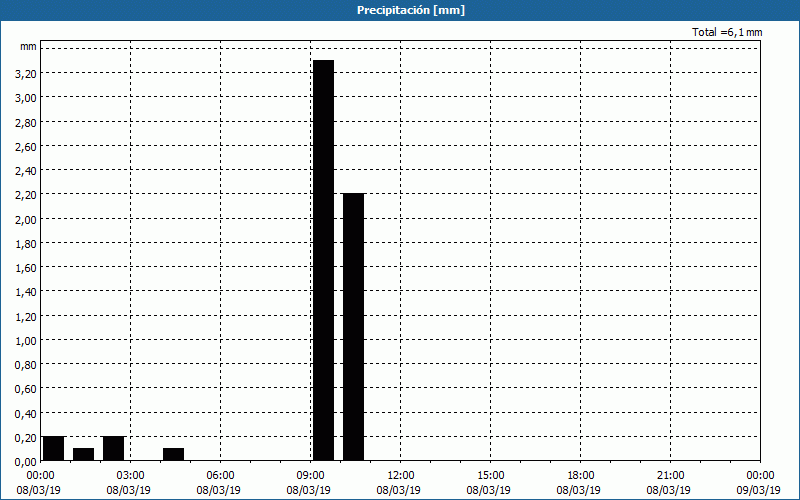
Task: Click the 12:00 08/03/19 x-axis label
Action: pos(399,483)
